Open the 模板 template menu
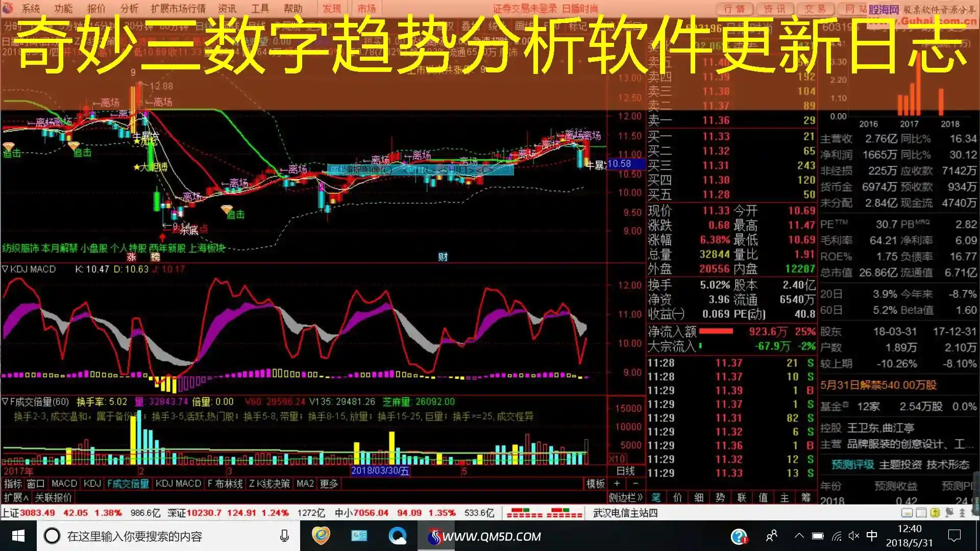 pyautogui.click(x=596, y=483)
